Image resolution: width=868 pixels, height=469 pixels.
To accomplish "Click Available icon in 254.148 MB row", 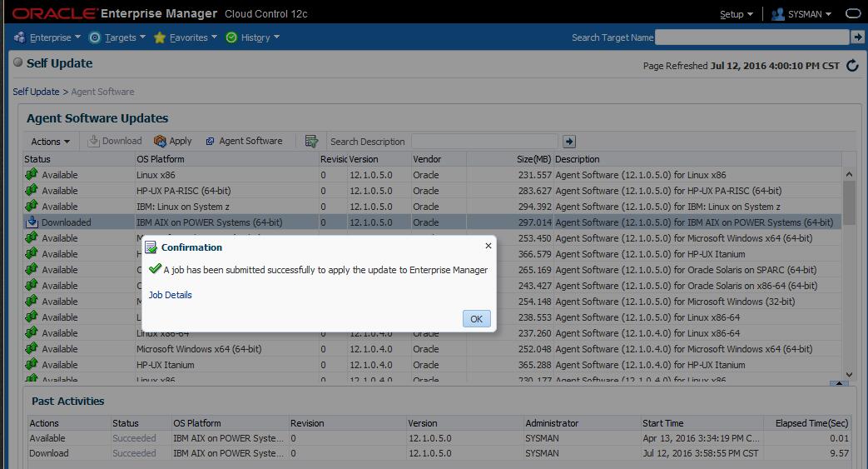I will point(32,301).
